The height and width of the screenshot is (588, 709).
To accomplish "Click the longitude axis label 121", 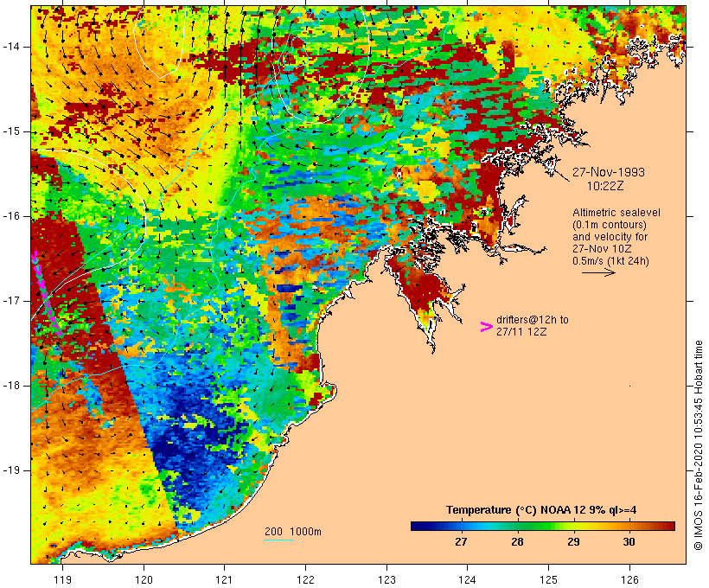I will [x=224, y=579].
